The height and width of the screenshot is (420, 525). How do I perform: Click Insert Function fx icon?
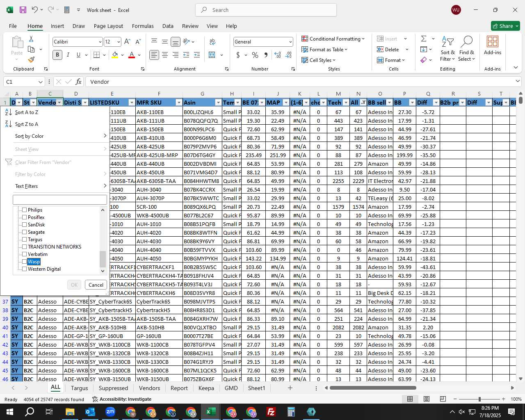point(79,82)
